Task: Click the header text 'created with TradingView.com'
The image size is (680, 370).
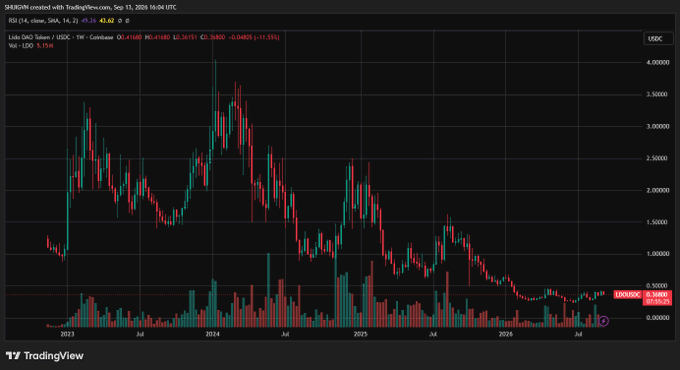Action: [x=70, y=7]
